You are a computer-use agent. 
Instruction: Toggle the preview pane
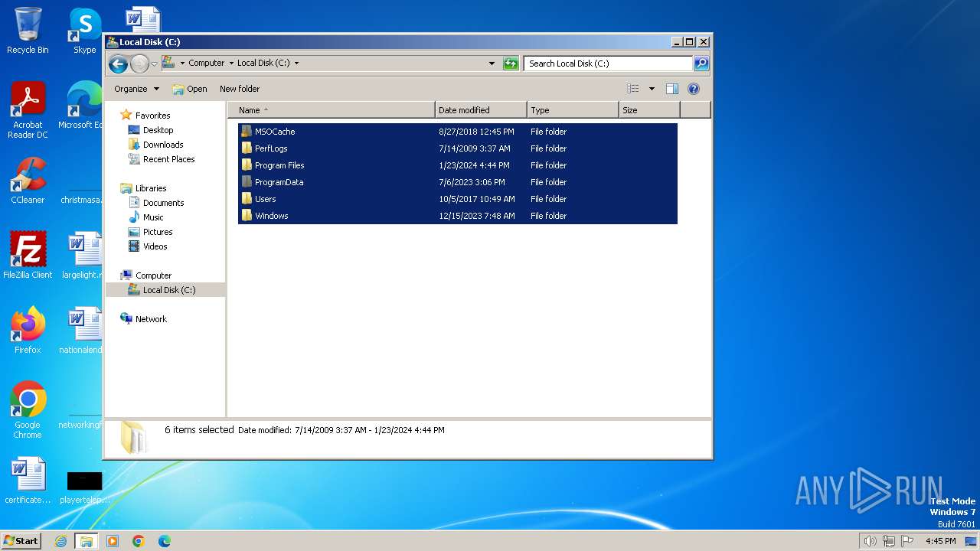pyautogui.click(x=671, y=89)
